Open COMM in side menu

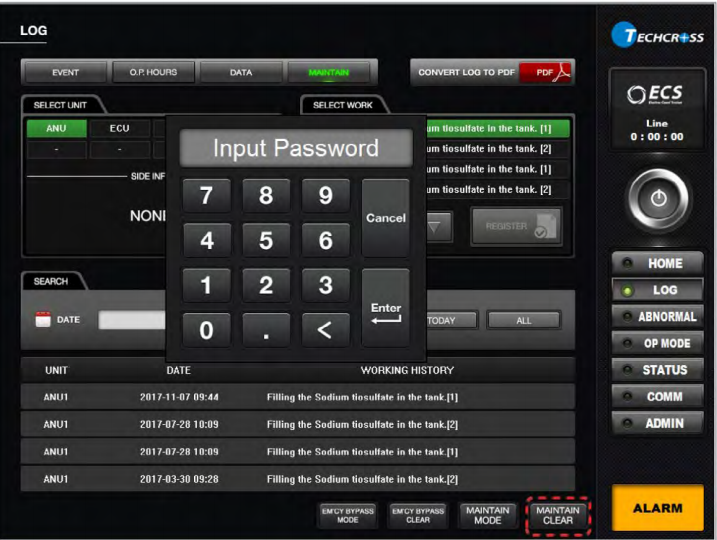tap(658, 396)
